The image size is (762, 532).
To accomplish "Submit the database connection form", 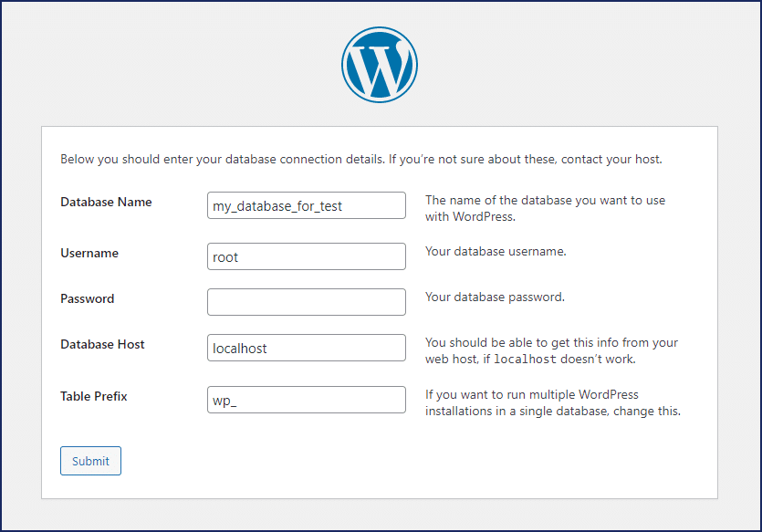I will [90, 461].
